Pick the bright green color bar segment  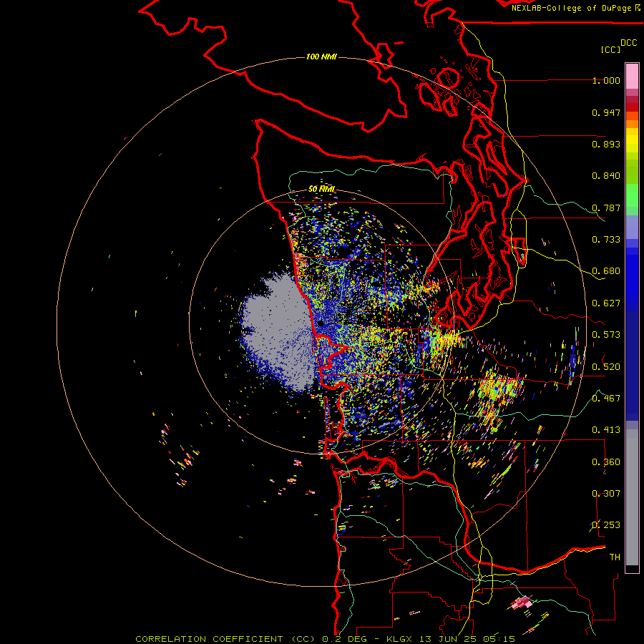click(632, 195)
